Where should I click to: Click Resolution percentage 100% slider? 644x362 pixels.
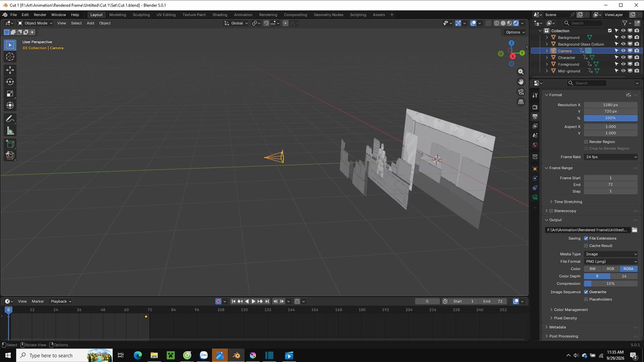611,118
